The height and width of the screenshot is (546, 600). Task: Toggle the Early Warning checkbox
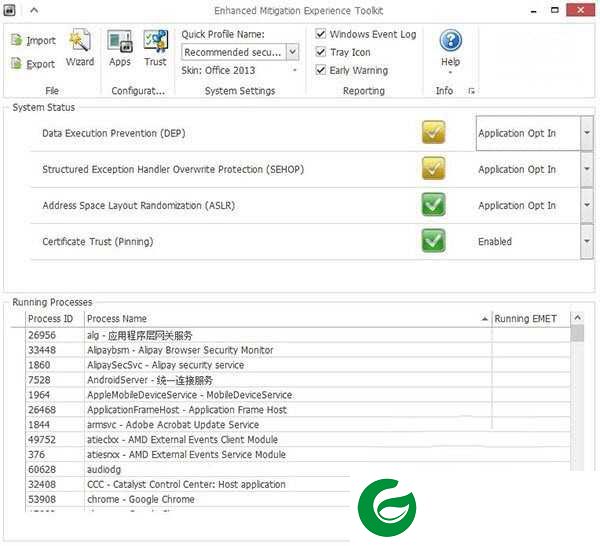(x=321, y=70)
